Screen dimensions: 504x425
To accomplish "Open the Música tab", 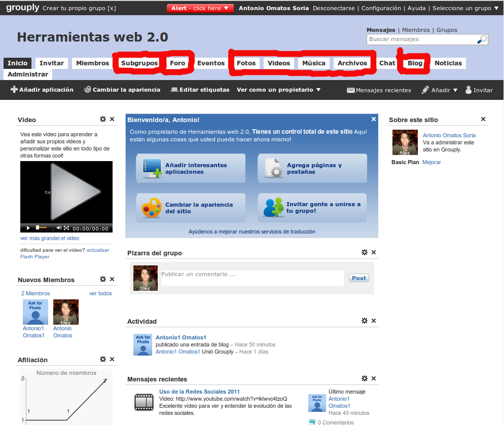I will point(314,63).
